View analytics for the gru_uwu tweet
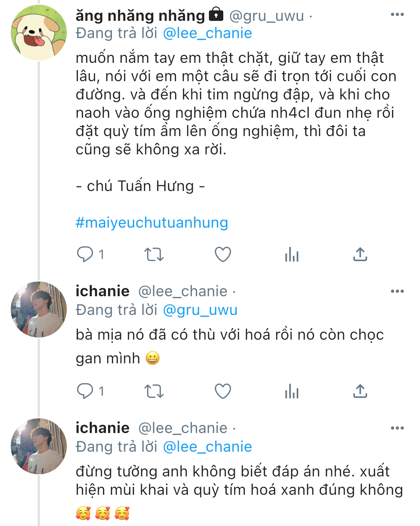Screen dimensions: 420x526 coord(291,255)
